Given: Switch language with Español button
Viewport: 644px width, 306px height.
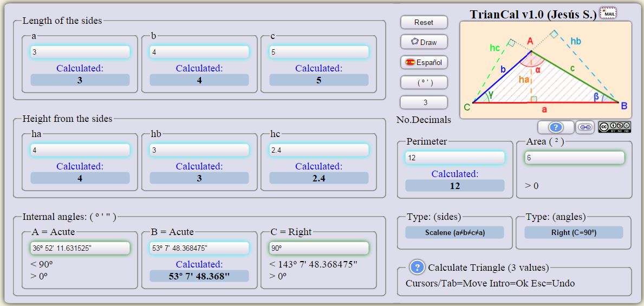Looking at the screenshot, I should click(x=424, y=62).
